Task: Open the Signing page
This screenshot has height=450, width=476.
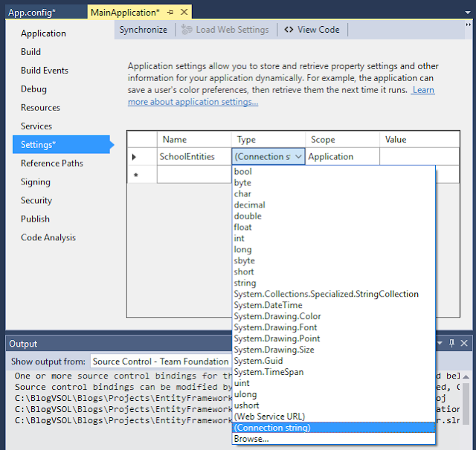Action: point(36,182)
